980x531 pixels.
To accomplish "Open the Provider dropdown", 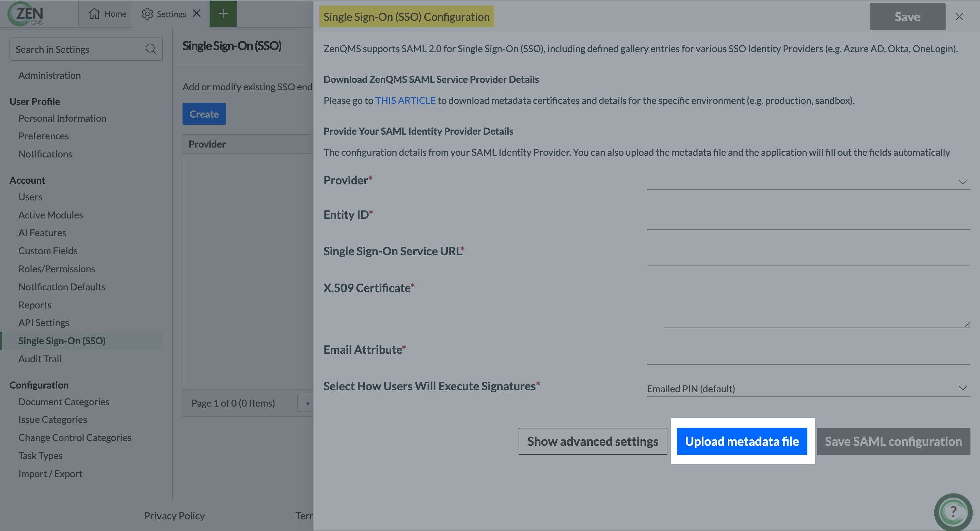I will (x=808, y=181).
